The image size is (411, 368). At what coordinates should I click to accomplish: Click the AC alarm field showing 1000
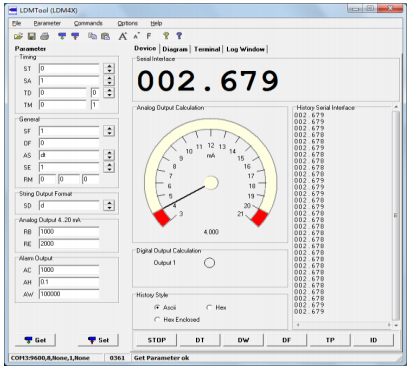[x=69, y=270]
